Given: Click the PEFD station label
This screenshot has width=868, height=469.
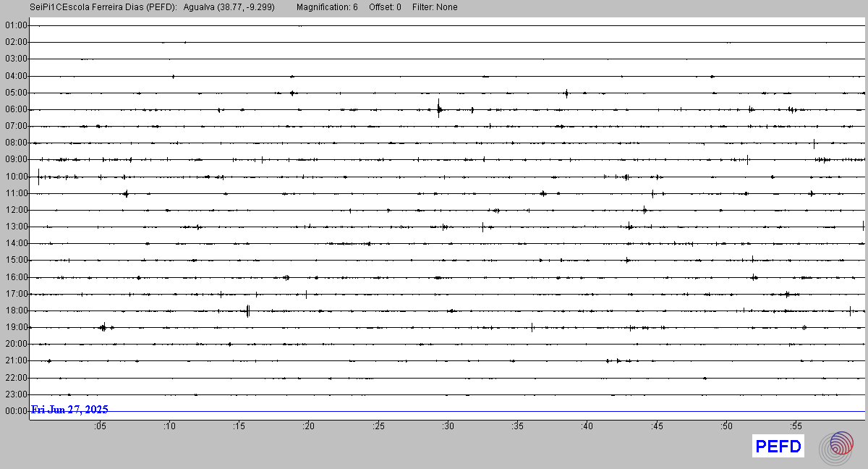Looking at the screenshot, I should click(778, 447).
